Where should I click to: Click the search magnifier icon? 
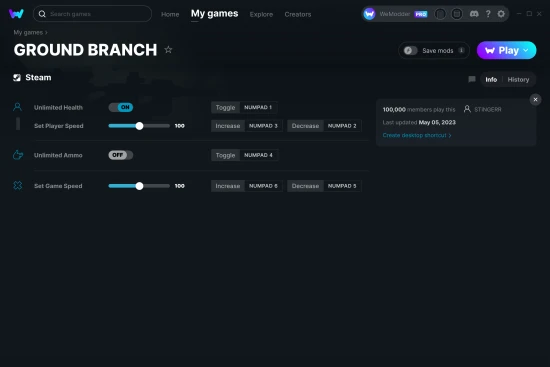(42, 14)
